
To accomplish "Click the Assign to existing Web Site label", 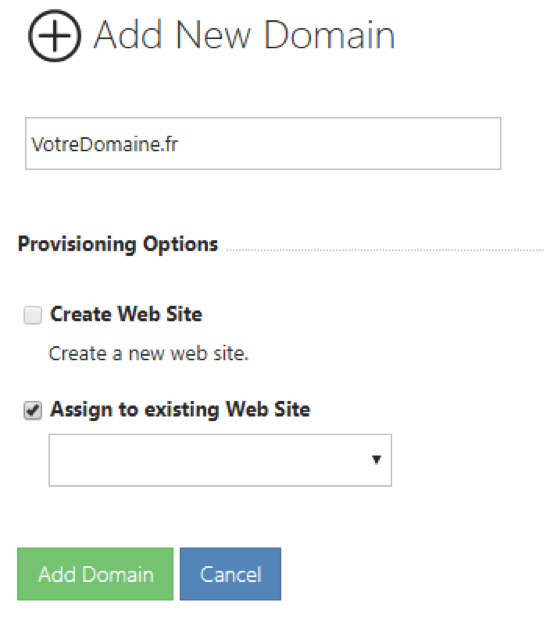I will tap(180, 409).
